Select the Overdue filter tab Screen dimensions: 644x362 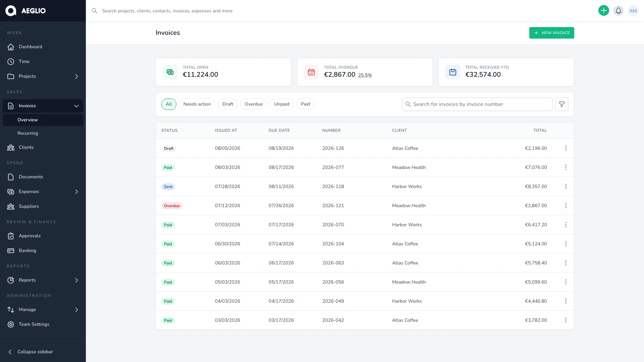(x=254, y=104)
